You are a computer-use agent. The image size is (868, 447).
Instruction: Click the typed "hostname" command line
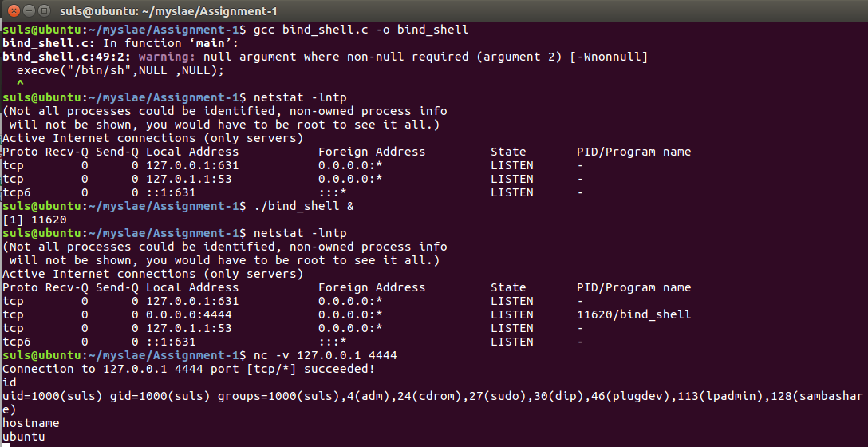point(31,423)
